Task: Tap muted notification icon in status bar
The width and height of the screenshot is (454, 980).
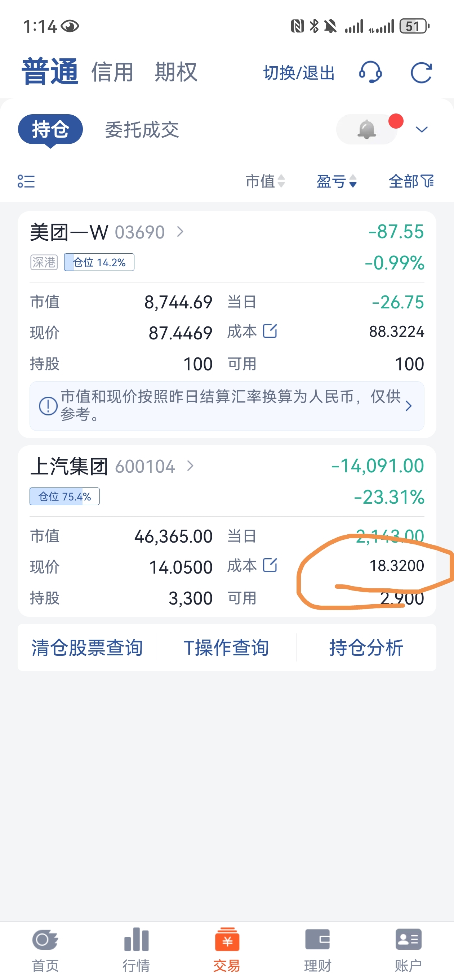Action: 330,26
